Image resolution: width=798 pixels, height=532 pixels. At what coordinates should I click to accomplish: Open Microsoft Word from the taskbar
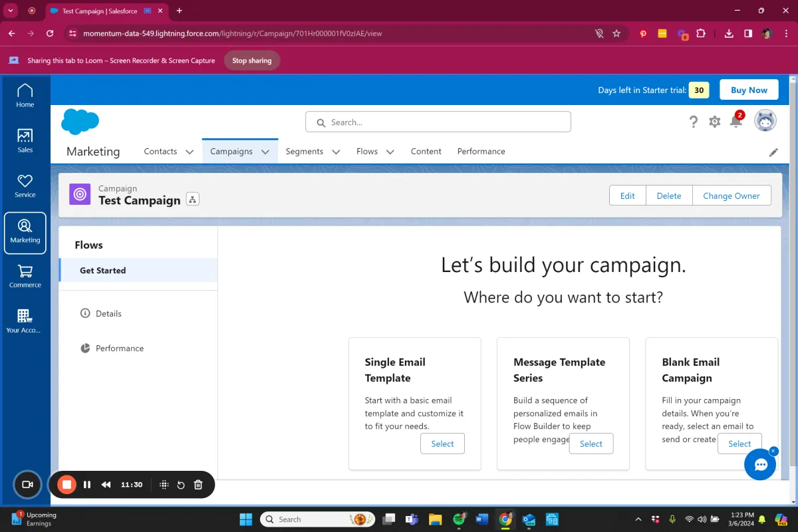pyautogui.click(x=482, y=519)
